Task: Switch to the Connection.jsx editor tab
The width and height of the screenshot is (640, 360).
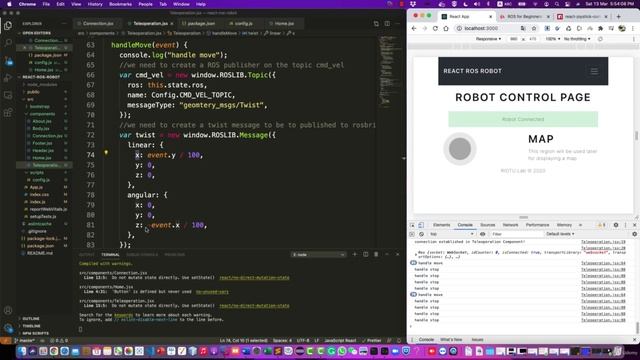Action: (x=98, y=24)
